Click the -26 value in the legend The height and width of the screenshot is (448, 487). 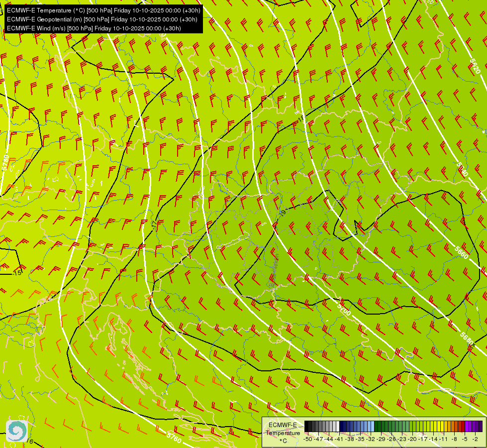tap(391, 439)
